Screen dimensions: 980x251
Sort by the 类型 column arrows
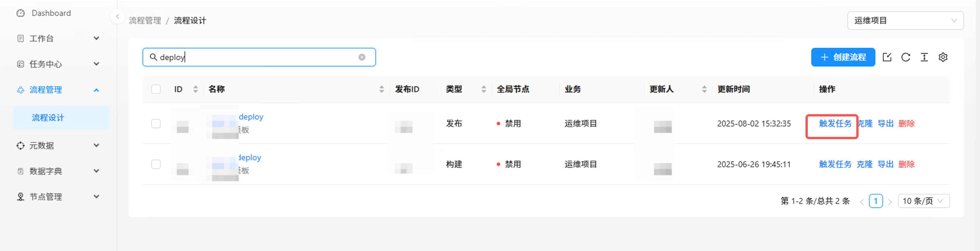484,89
